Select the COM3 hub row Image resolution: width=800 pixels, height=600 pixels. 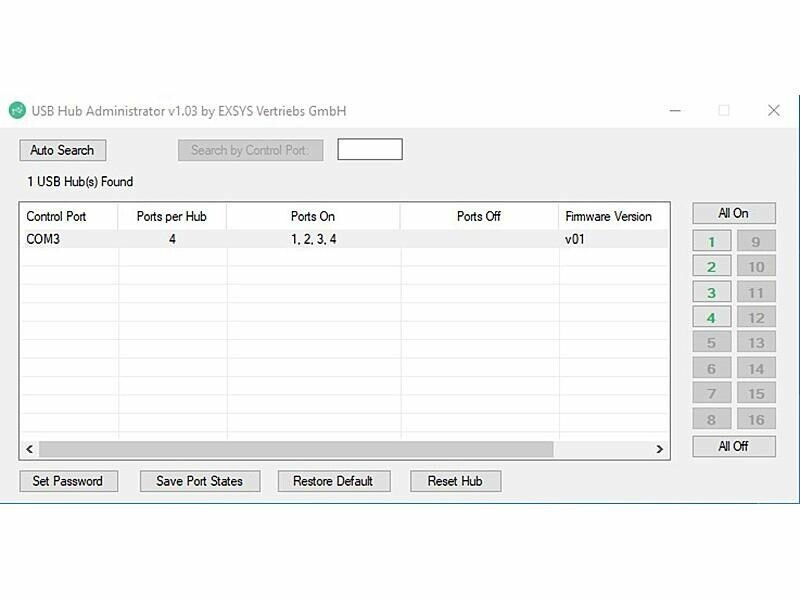(x=43, y=240)
